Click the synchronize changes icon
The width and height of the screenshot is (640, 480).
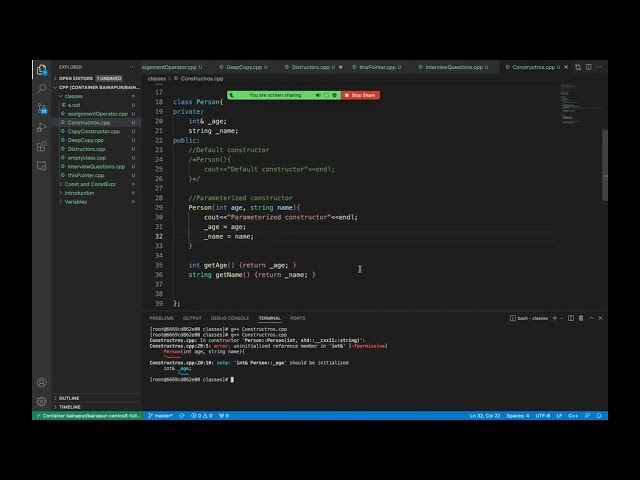(182, 416)
